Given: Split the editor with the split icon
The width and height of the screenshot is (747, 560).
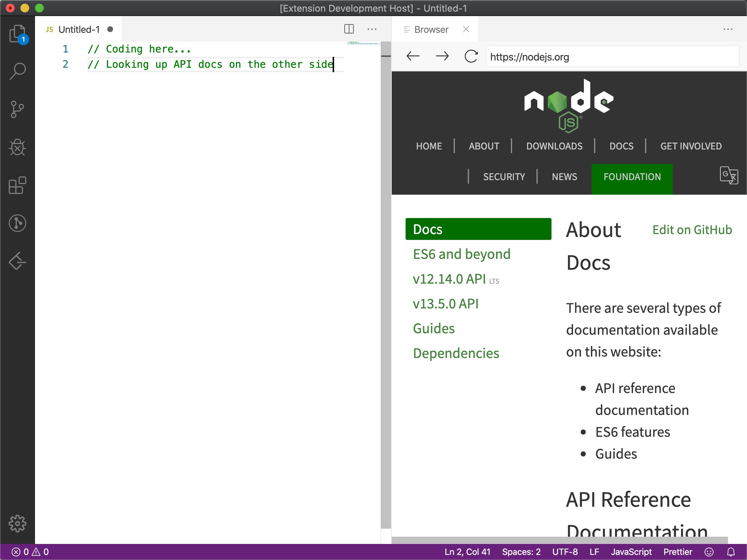Looking at the screenshot, I should tap(349, 29).
